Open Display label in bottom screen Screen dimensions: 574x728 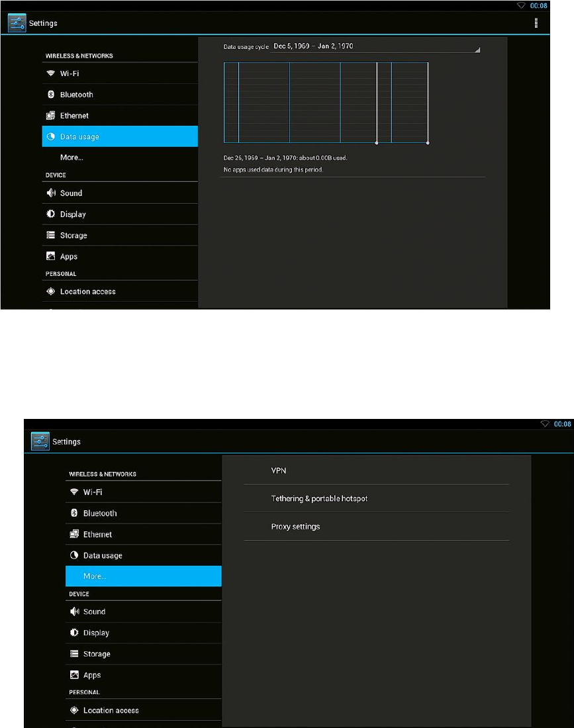point(96,633)
